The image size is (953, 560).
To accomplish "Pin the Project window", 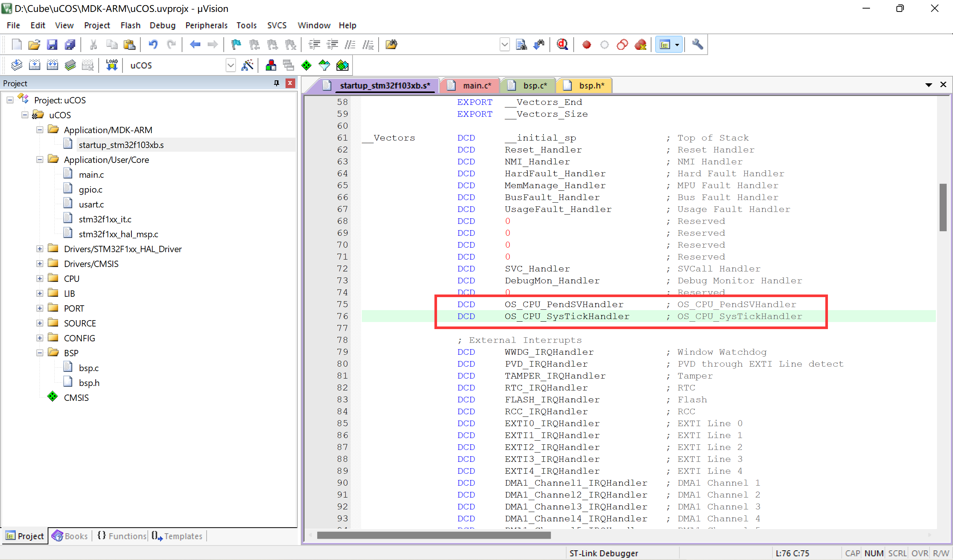I will [277, 83].
